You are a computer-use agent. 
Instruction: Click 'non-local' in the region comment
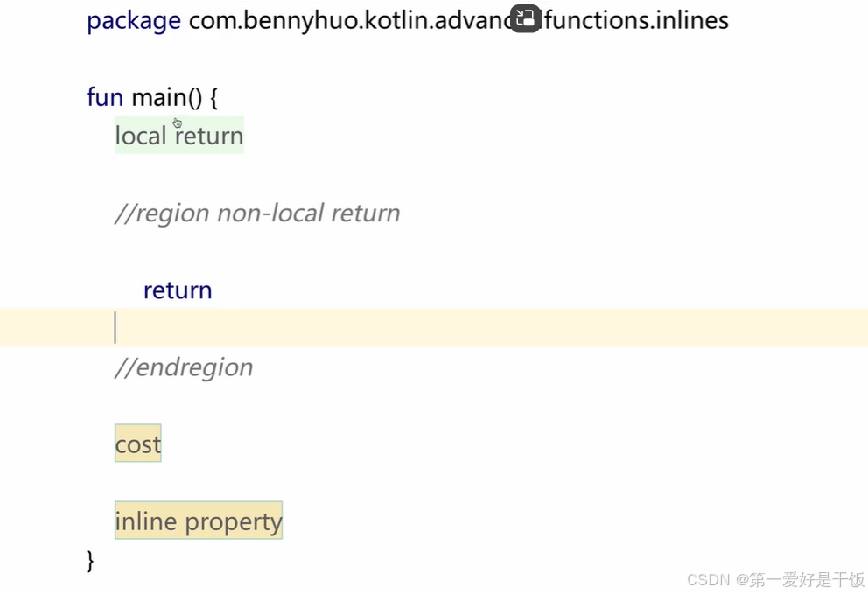tap(270, 213)
